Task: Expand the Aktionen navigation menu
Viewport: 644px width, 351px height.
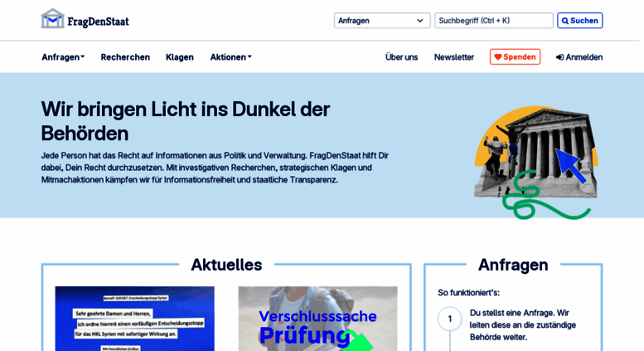Action: 230,57
